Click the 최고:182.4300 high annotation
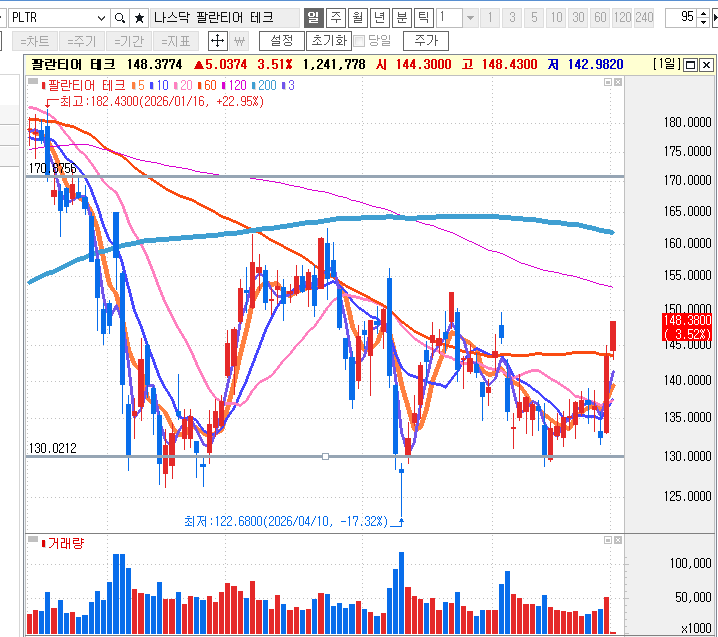Screen dimensions: 718x637 pyautogui.click(x=162, y=101)
